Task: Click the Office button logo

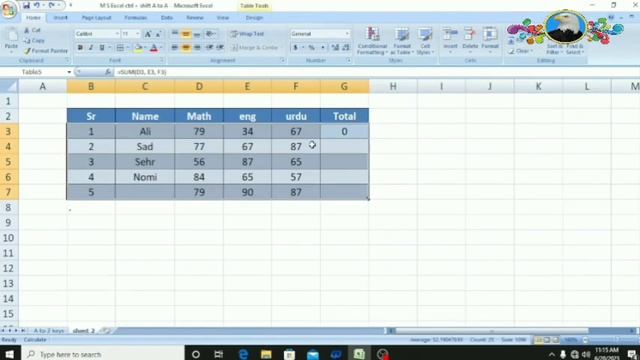Action: 8,10
